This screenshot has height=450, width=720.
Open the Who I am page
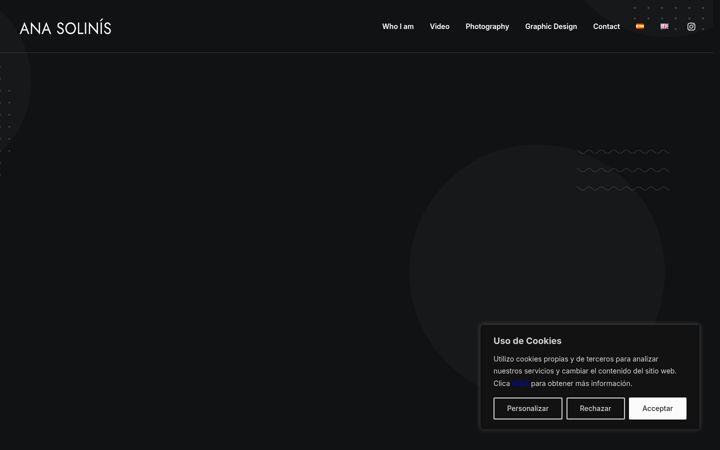[398, 27]
